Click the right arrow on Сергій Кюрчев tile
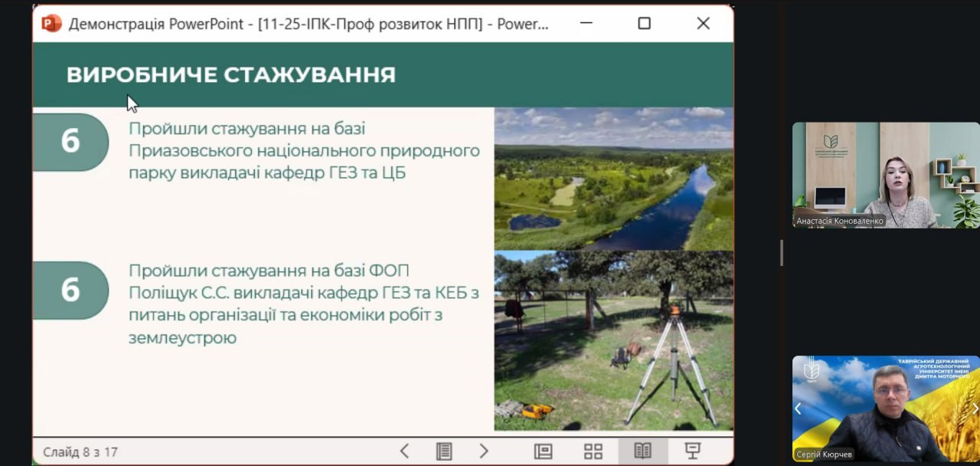980x466 pixels. point(975,409)
